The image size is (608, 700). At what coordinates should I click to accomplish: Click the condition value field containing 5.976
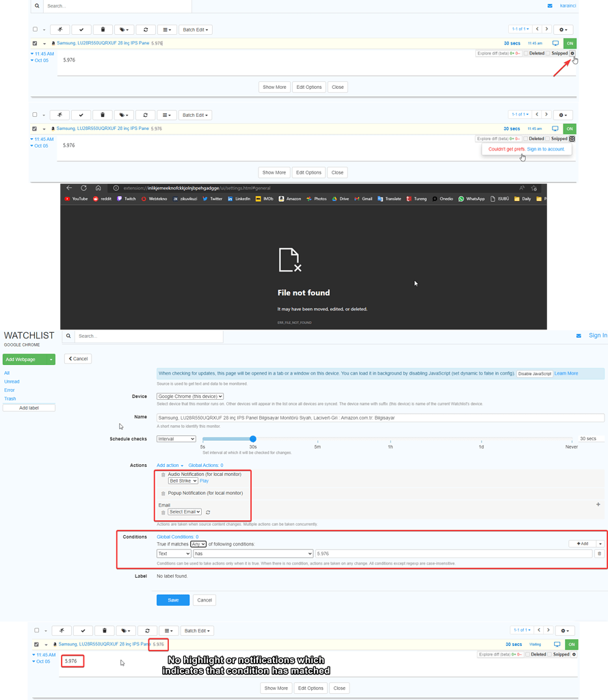[x=453, y=554]
